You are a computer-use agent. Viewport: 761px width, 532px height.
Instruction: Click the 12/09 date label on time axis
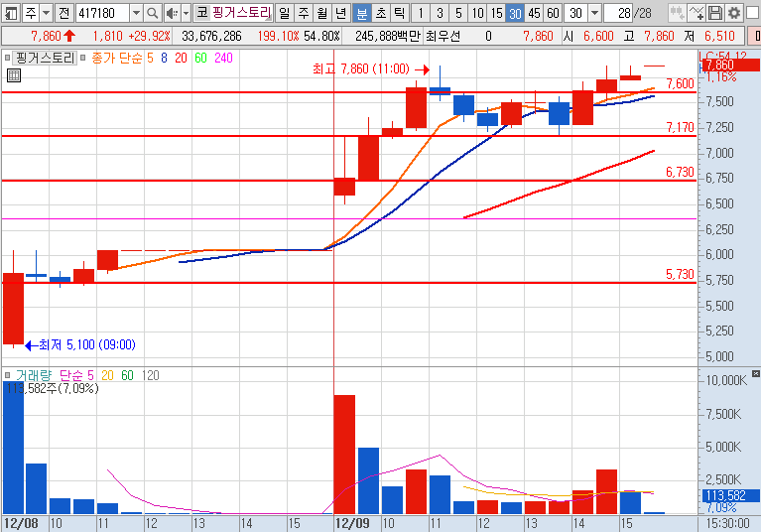[x=352, y=523]
